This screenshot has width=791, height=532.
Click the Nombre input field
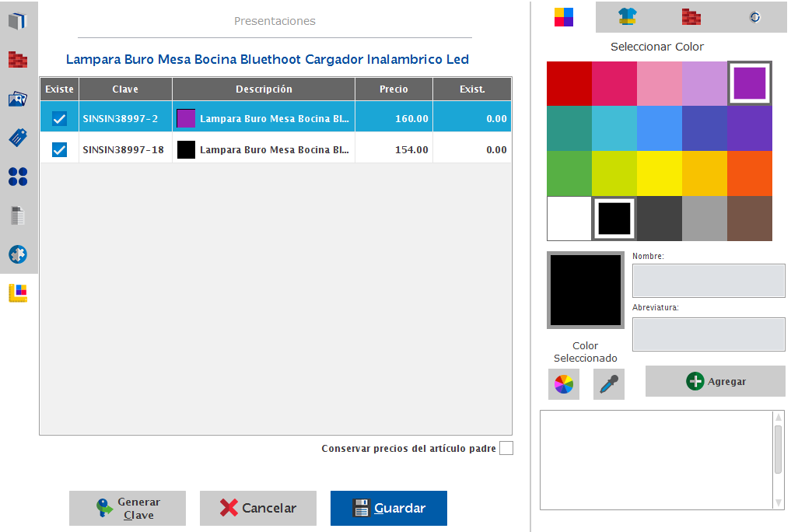pyautogui.click(x=709, y=280)
